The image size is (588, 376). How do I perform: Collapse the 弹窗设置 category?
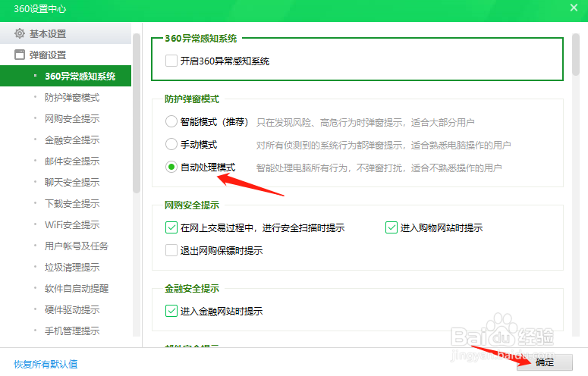tap(65, 55)
